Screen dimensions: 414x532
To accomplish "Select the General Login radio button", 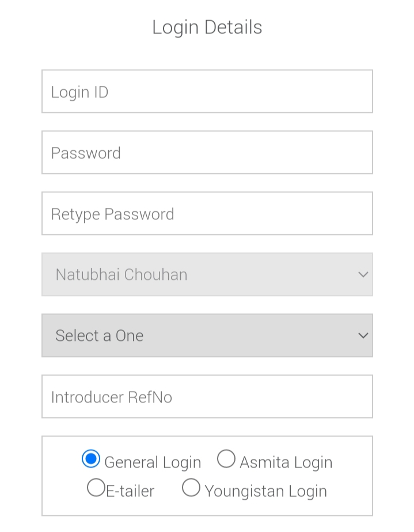I will coord(91,459).
